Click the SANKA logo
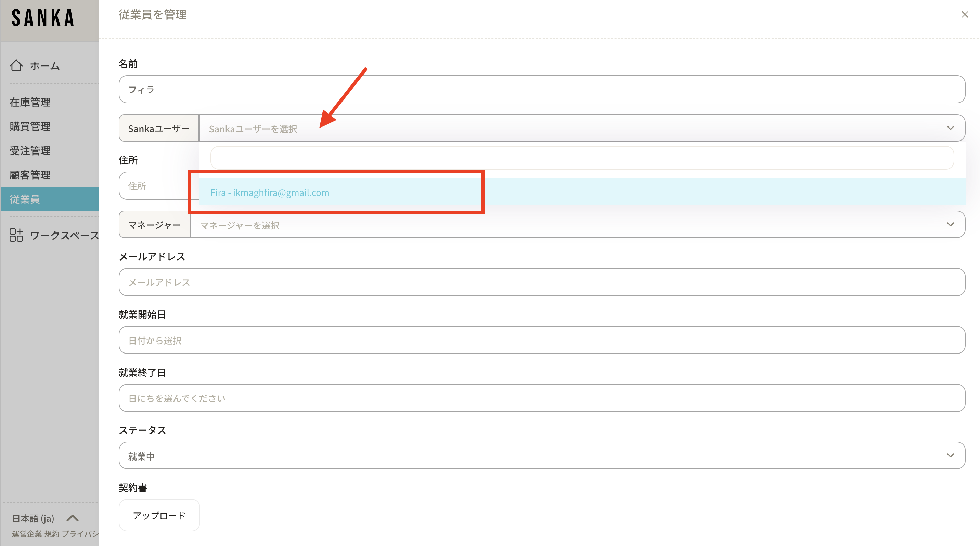The width and height of the screenshot is (980, 546). pyautogui.click(x=43, y=18)
